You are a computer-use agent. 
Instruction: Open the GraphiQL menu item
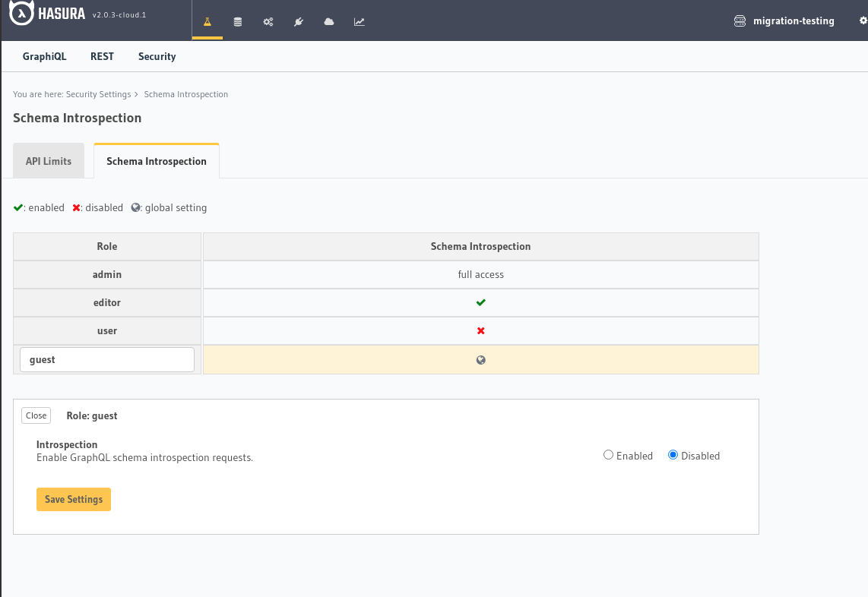(x=44, y=56)
